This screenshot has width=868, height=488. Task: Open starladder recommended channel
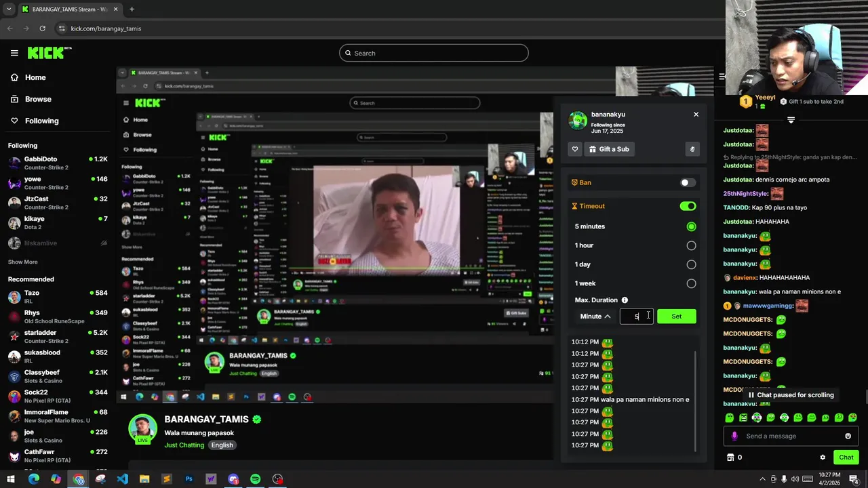coord(58,336)
